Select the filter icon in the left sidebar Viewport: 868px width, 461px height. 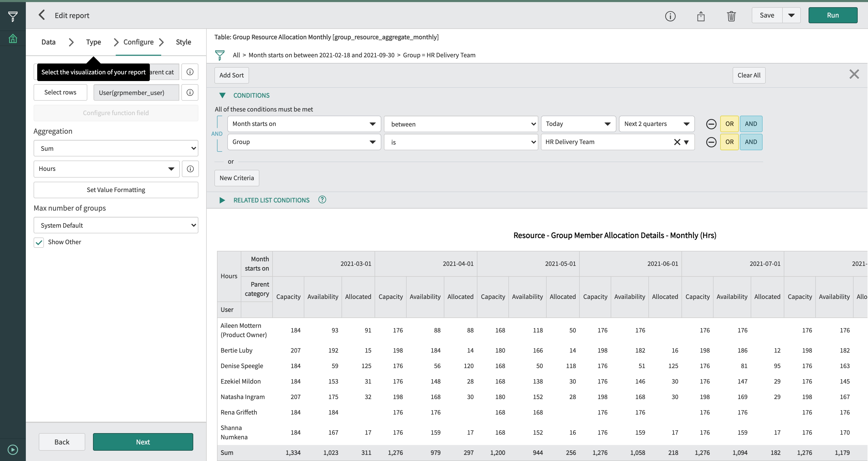click(x=12, y=15)
